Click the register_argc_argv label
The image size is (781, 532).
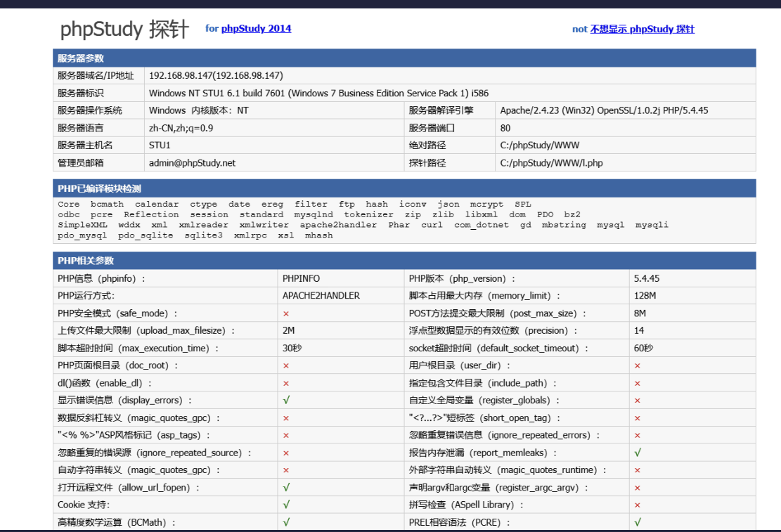[498, 487]
